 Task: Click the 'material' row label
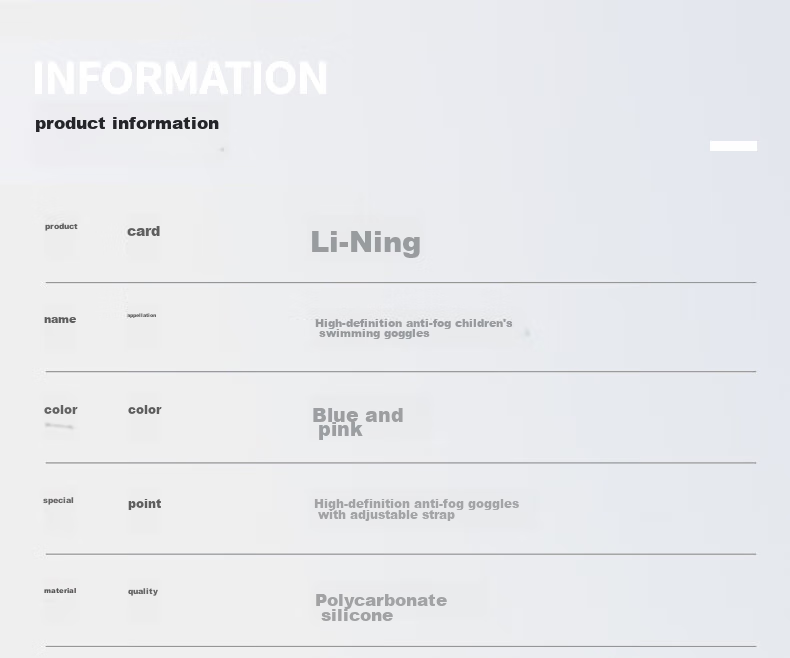pos(60,590)
